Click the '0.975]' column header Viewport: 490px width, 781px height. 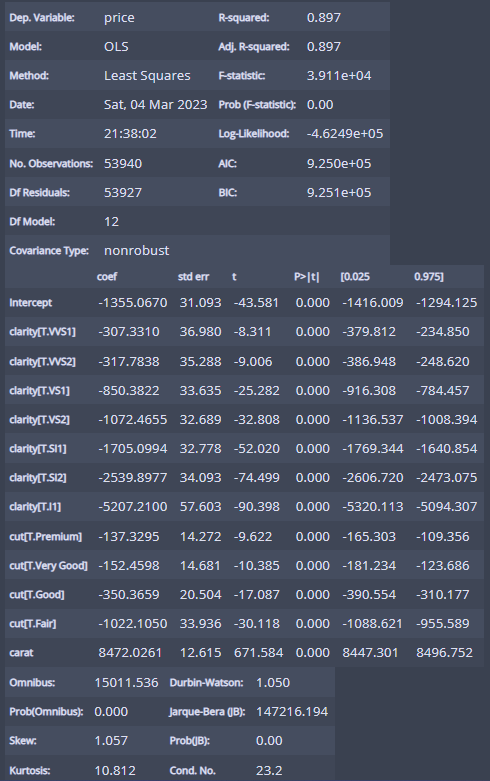(428, 277)
